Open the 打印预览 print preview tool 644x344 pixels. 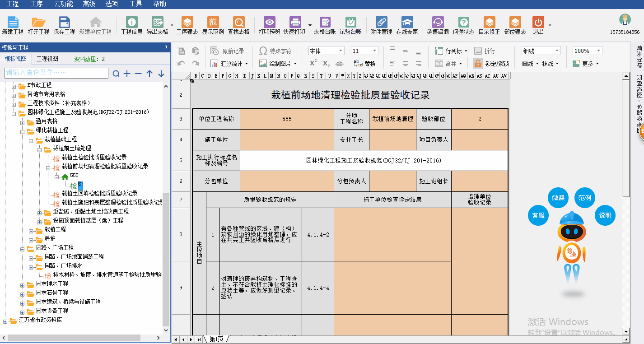coord(269,25)
